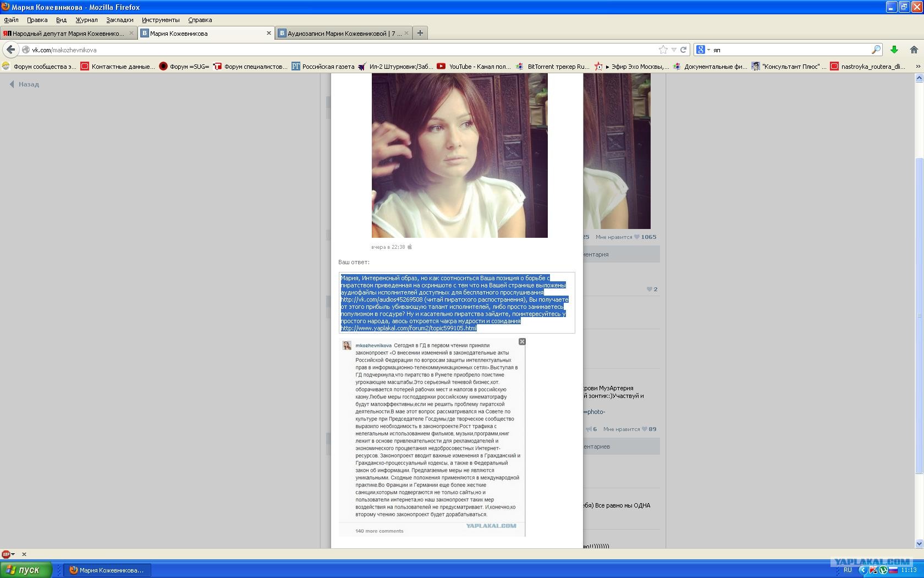Click the RU language indicator in tray

point(848,570)
